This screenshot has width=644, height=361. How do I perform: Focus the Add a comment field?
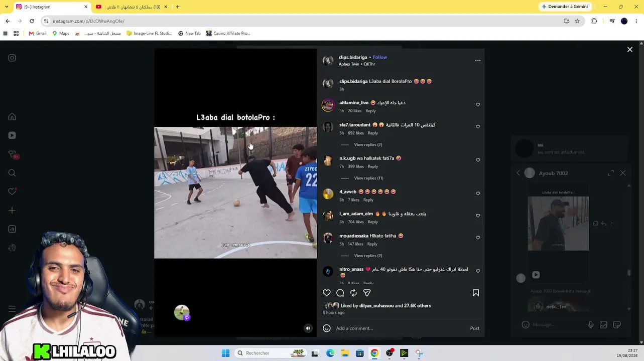click(x=402, y=328)
